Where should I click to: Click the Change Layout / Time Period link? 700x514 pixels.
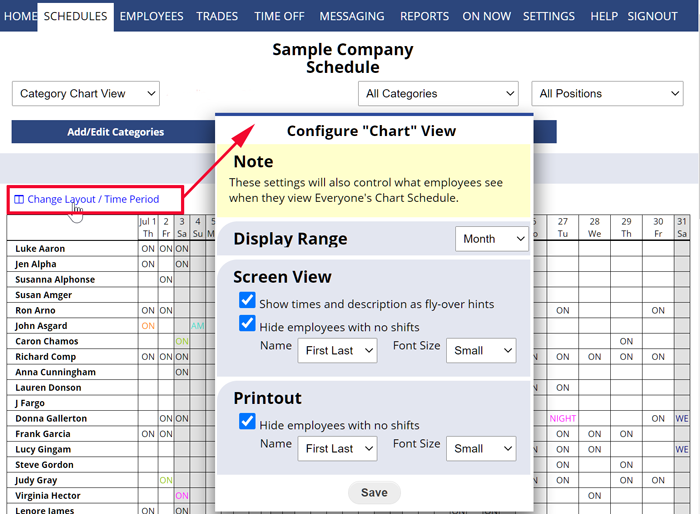[92, 199]
